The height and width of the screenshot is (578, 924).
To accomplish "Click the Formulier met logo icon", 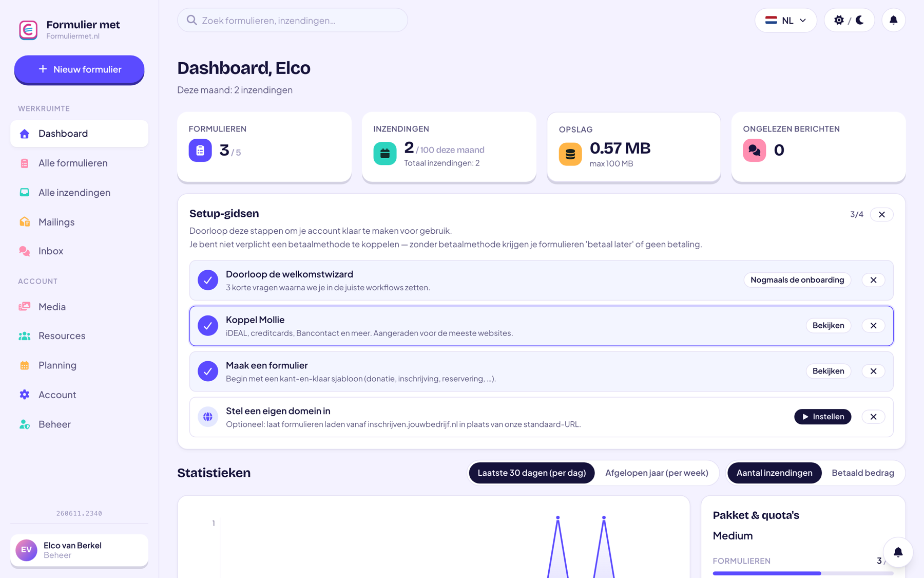I will [28, 30].
